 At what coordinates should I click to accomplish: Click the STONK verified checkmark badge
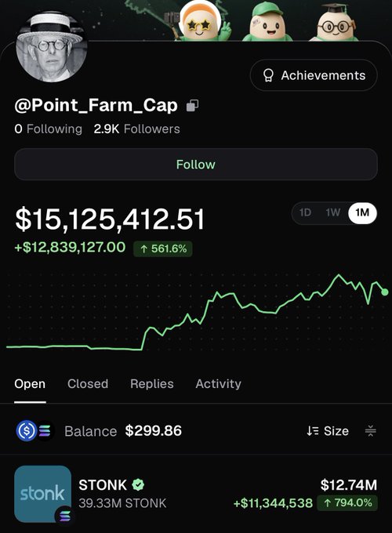point(138,484)
